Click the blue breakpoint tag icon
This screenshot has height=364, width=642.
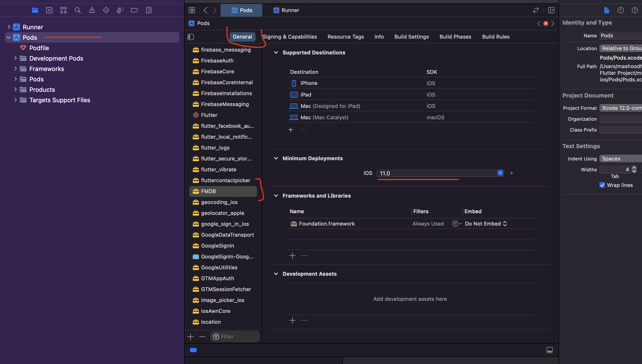tap(193, 350)
